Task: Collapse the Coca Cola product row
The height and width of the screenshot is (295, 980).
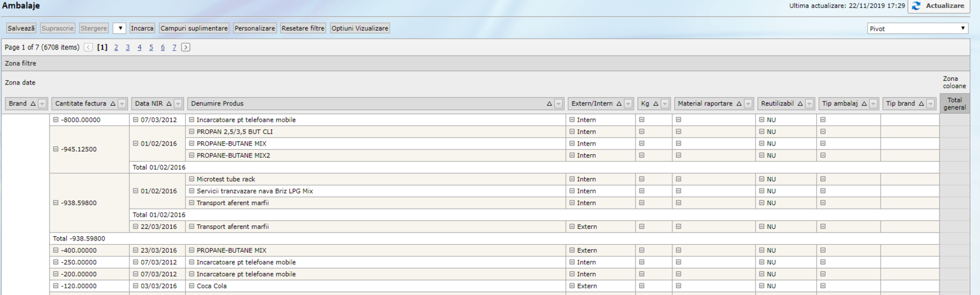Action: (x=192, y=286)
